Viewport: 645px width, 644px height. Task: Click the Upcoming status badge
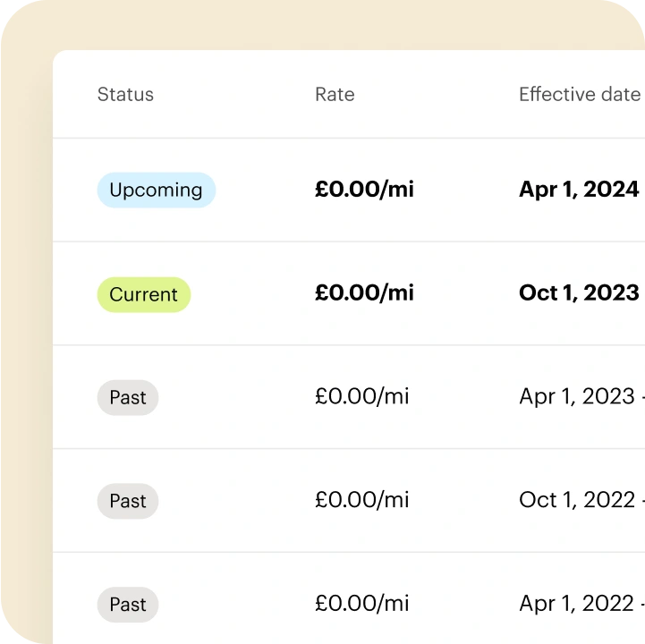pos(156,190)
